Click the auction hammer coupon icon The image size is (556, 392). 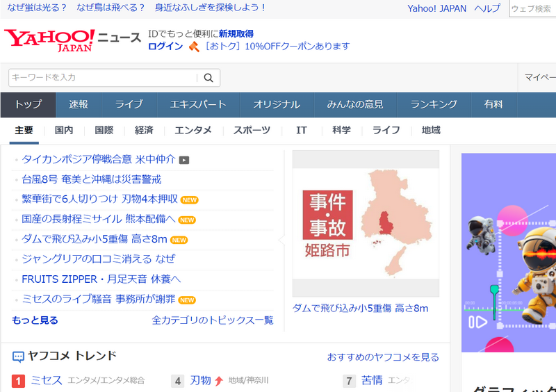(194, 47)
